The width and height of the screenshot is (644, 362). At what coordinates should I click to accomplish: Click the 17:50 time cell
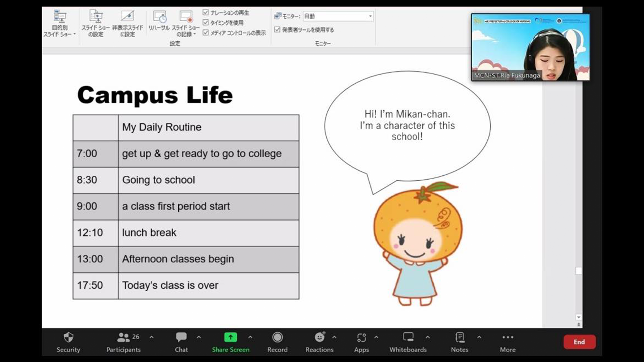tap(96, 286)
